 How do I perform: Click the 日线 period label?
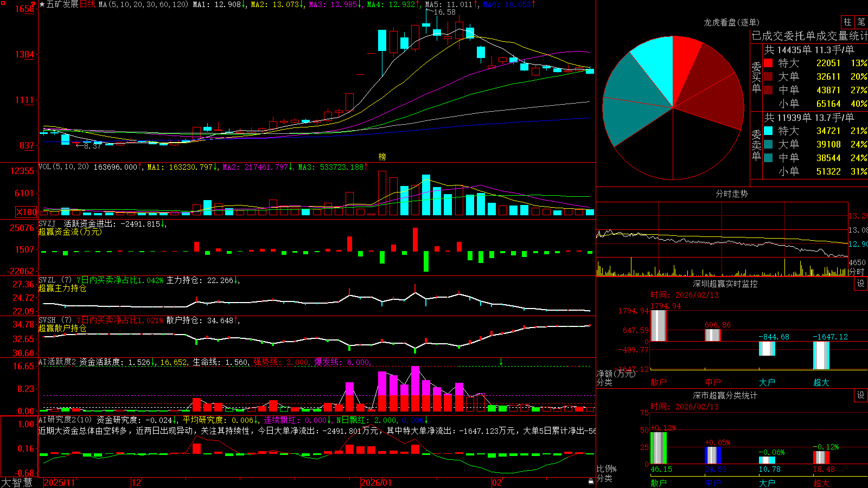tap(87, 4)
